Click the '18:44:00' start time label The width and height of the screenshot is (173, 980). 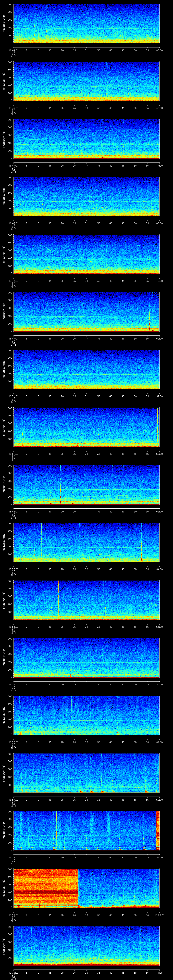tap(13, 50)
